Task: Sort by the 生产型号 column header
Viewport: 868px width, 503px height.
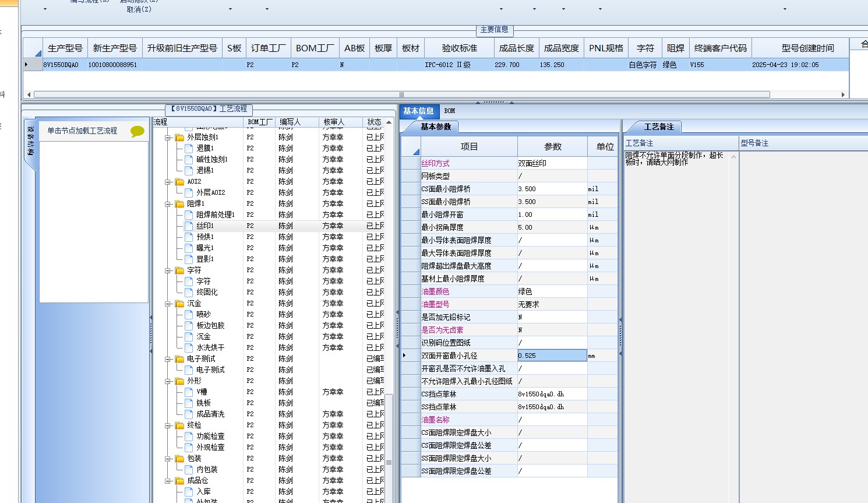Action: coord(65,48)
